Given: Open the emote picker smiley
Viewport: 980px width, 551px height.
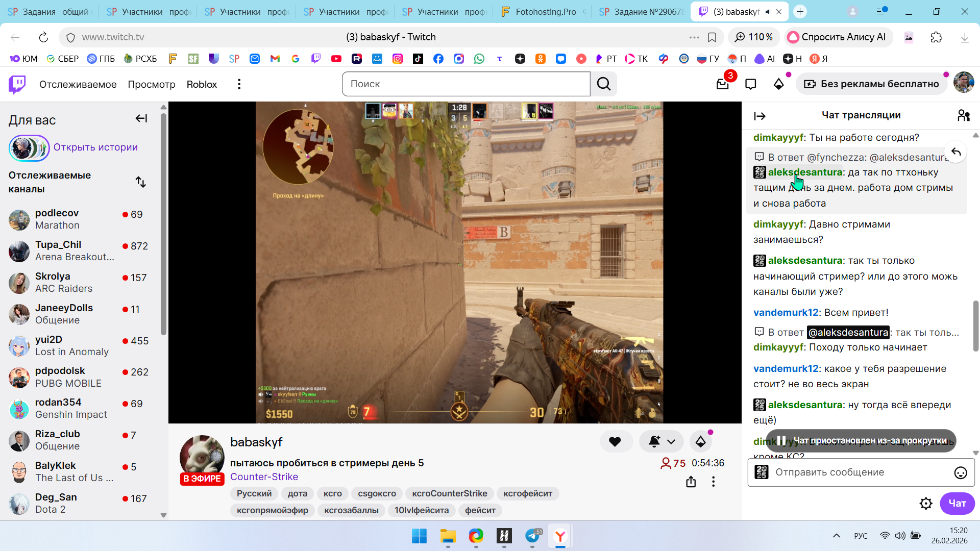Looking at the screenshot, I should point(961,473).
